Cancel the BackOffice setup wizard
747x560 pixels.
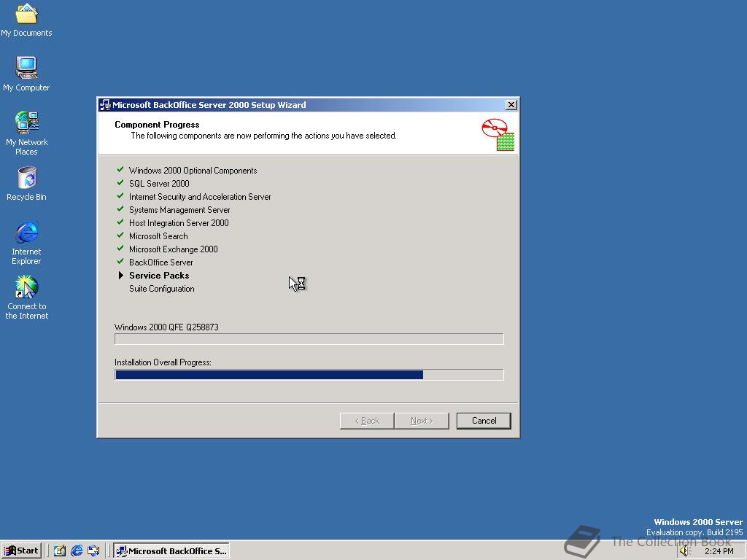tap(484, 421)
